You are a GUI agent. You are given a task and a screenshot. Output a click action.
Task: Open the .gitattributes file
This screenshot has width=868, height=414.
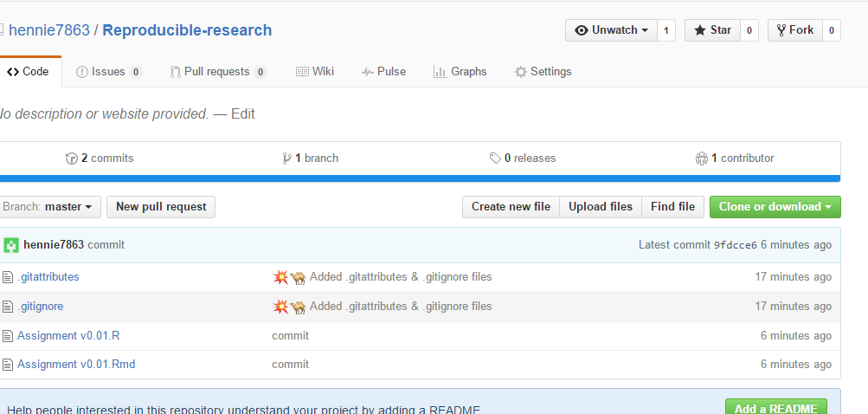pos(48,276)
